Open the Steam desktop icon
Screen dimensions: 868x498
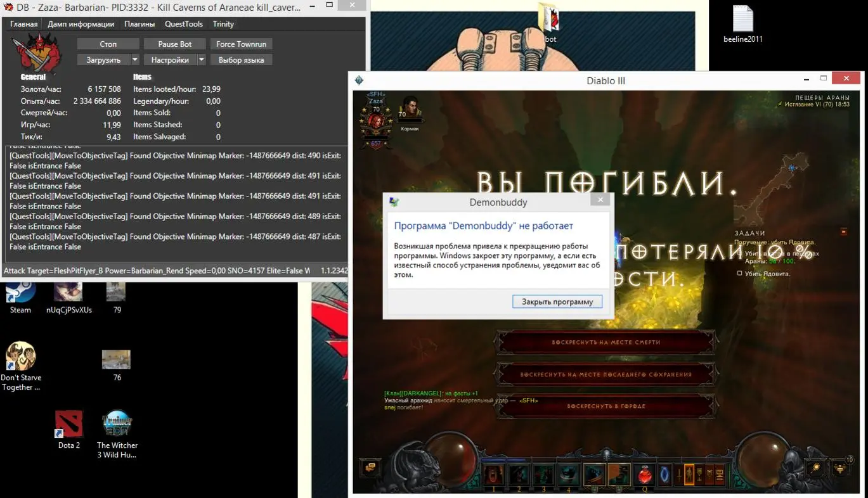pyautogui.click(x=20, y=291)
